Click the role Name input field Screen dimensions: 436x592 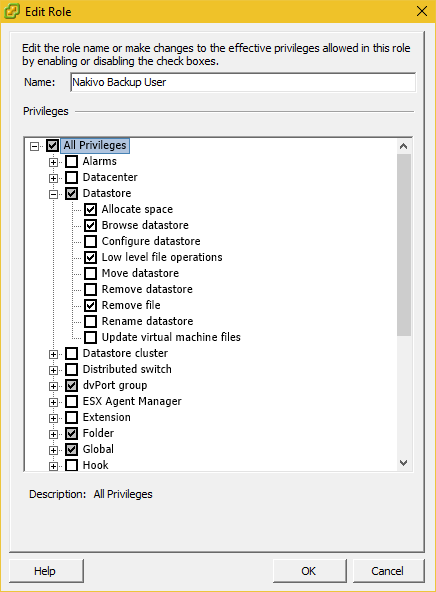pyautogui.click(x=243, y=82)
